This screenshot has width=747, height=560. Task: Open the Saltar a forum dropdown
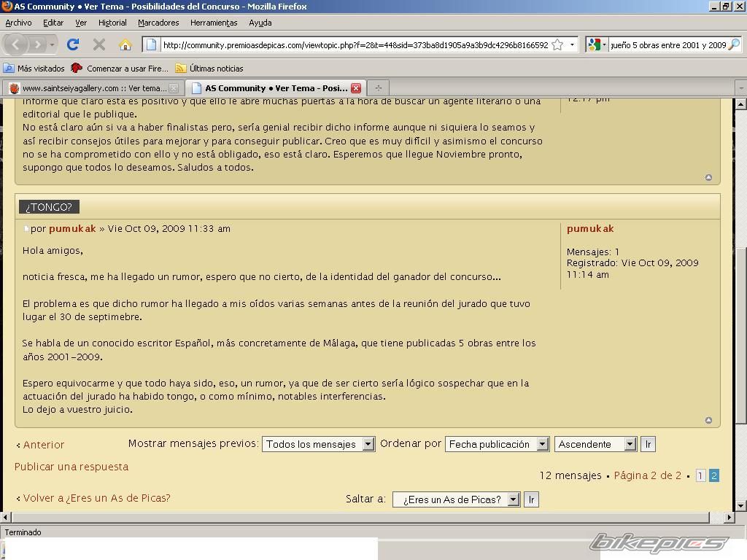[456, 499]
